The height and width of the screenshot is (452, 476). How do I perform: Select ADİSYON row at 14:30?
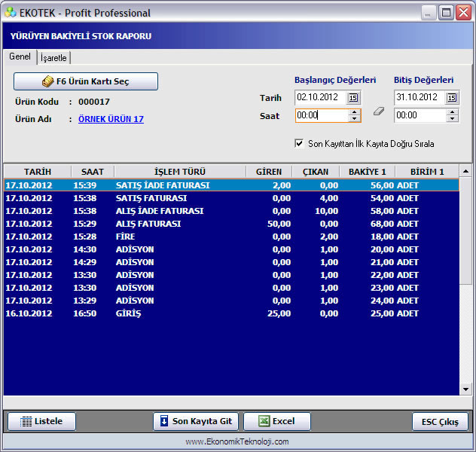coord(232,249)
